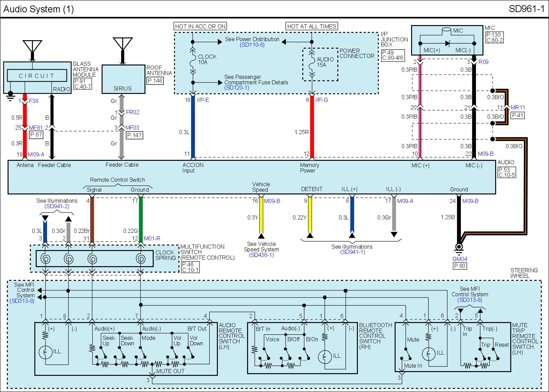
Task: Click the 'CIRCUIT' box in antenna module
Action: tap(37, 76)
